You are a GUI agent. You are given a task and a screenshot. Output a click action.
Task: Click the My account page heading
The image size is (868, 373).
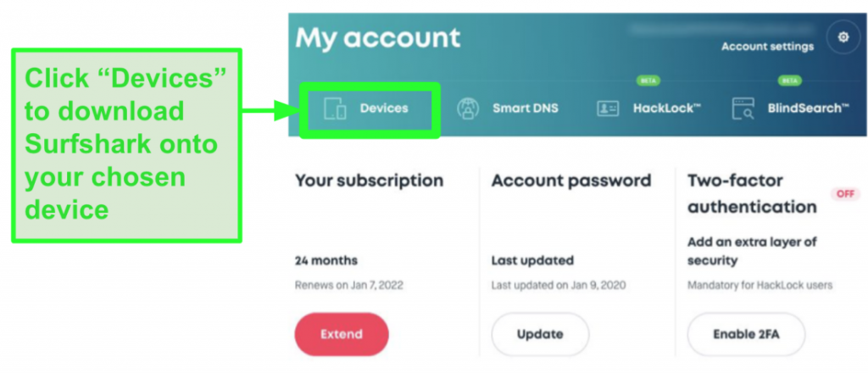pyautogui.click(x=378, y=38)
